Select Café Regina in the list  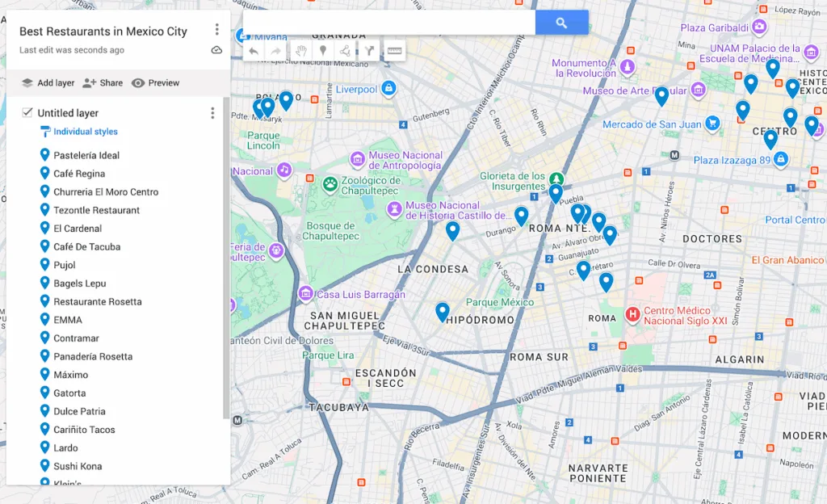click(79, 174)
